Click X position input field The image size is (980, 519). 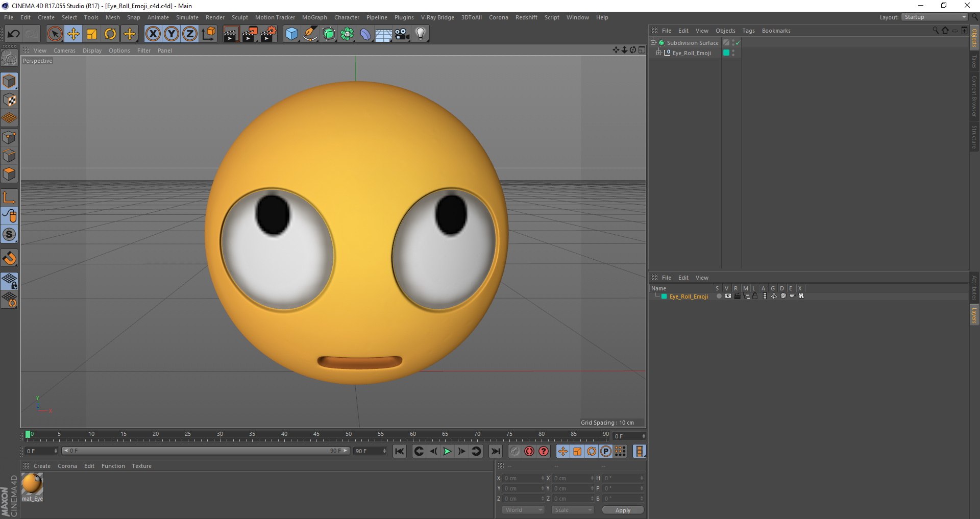click(x=524, y=478)
